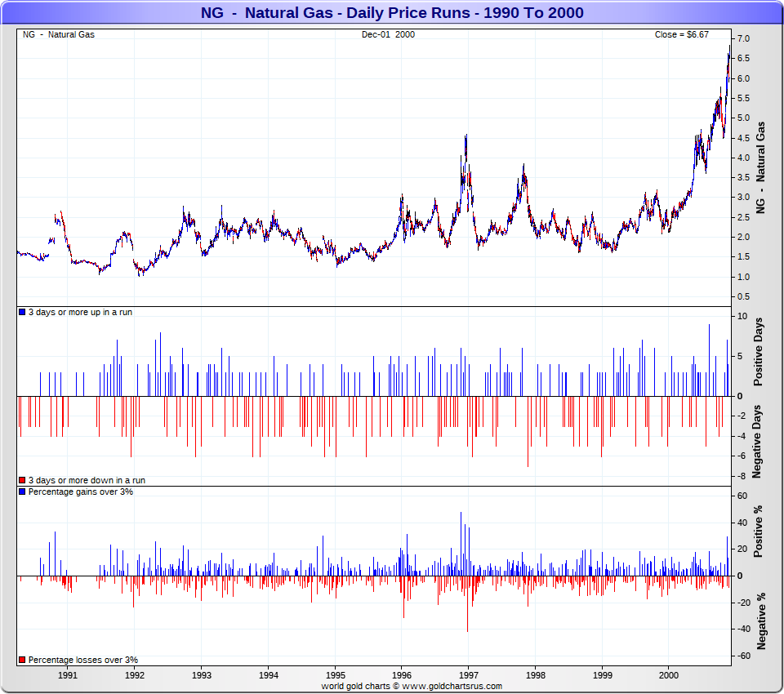
Task: Click the -8 value on the Negative Days axis
Action: (742, 476)
